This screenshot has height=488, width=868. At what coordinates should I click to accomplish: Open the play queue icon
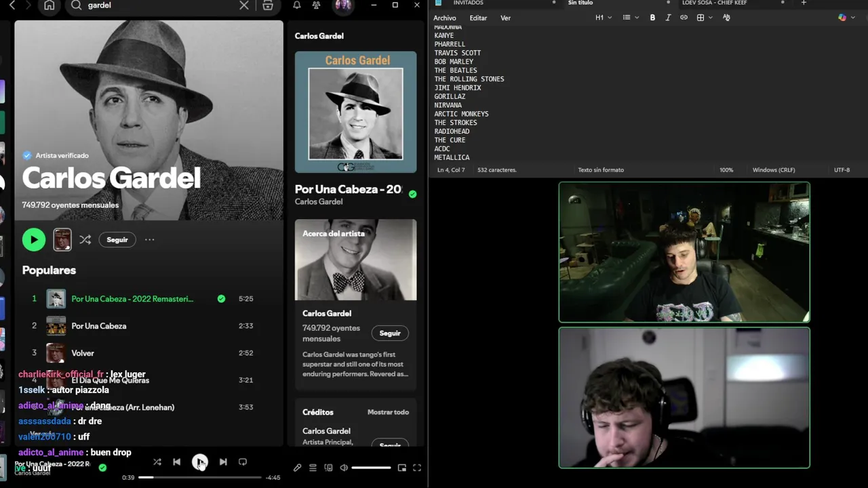313,468
